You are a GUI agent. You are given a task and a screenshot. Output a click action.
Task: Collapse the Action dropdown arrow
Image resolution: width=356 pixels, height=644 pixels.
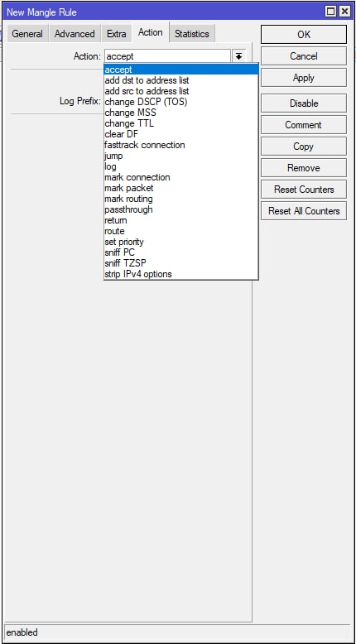(238, 56)
